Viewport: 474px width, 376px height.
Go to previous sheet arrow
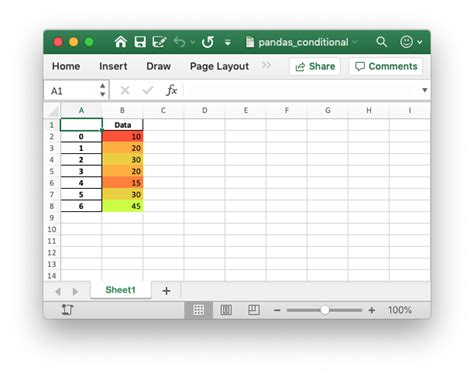[x=58, y=292]
